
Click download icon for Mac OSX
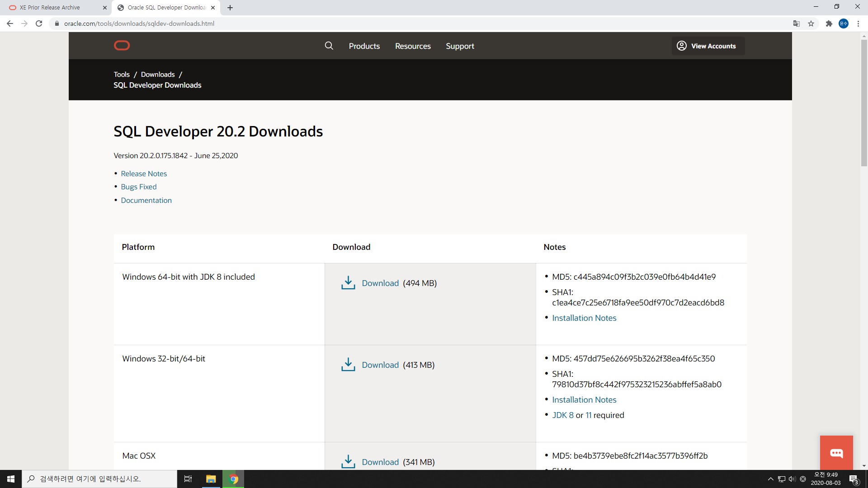(348, 461)
